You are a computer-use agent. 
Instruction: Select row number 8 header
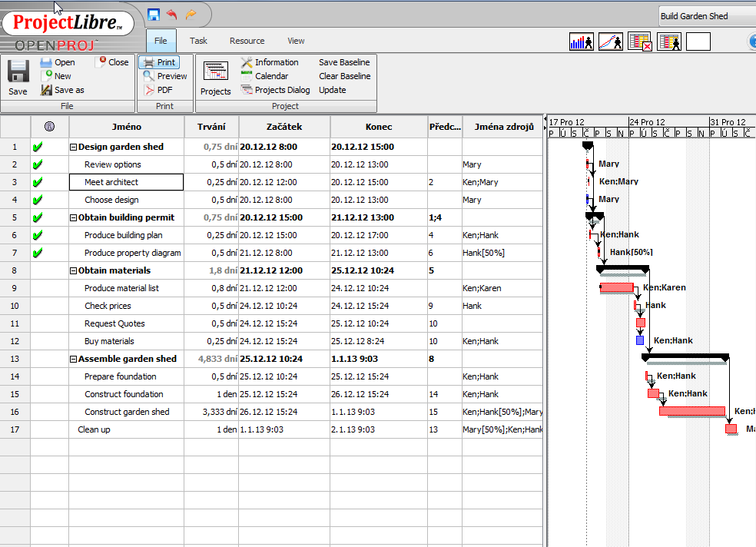click(x=15, y=271)
